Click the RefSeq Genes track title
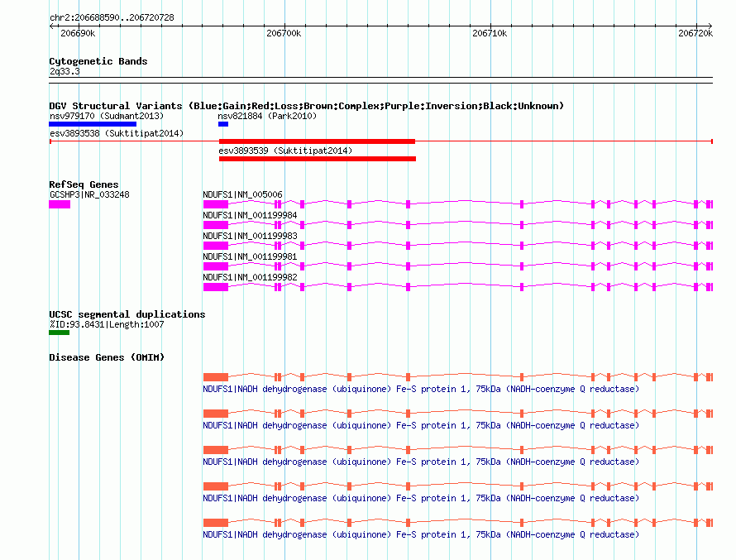 point(84,184)
